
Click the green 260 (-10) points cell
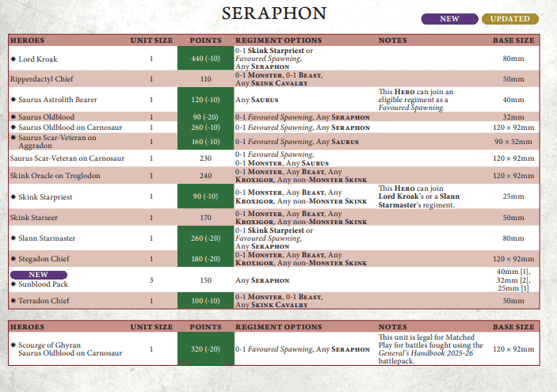click(x=206, y=127)
